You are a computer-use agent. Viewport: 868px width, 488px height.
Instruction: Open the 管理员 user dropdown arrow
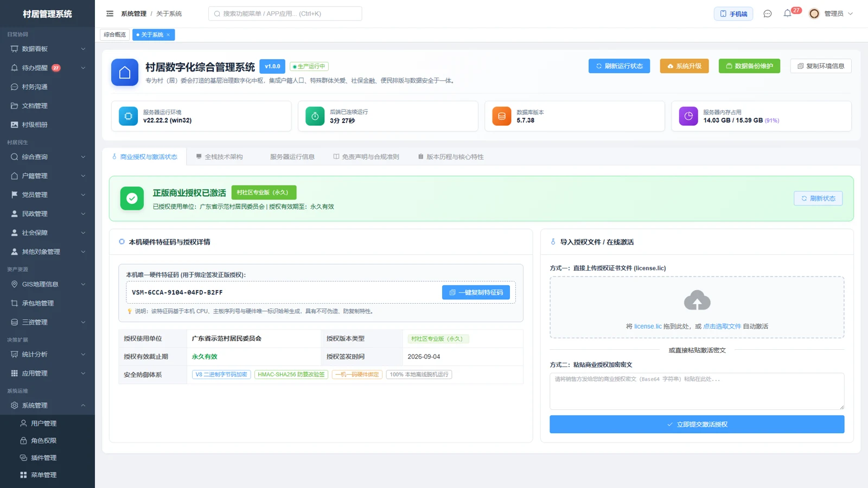click(x=850, y=14)
